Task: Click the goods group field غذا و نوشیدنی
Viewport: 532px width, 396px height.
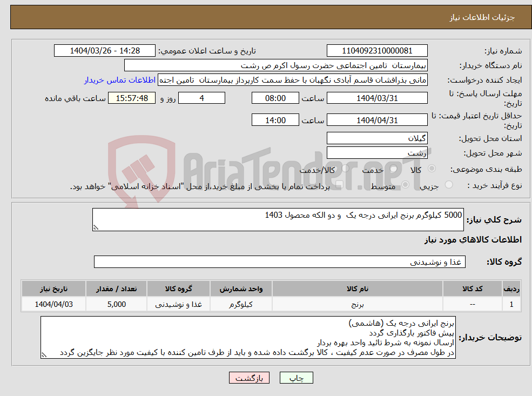Action: [x=280, y=261]
